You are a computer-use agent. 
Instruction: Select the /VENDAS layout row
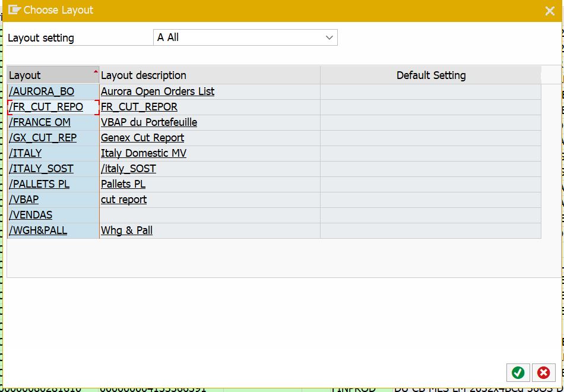[30, 215]
